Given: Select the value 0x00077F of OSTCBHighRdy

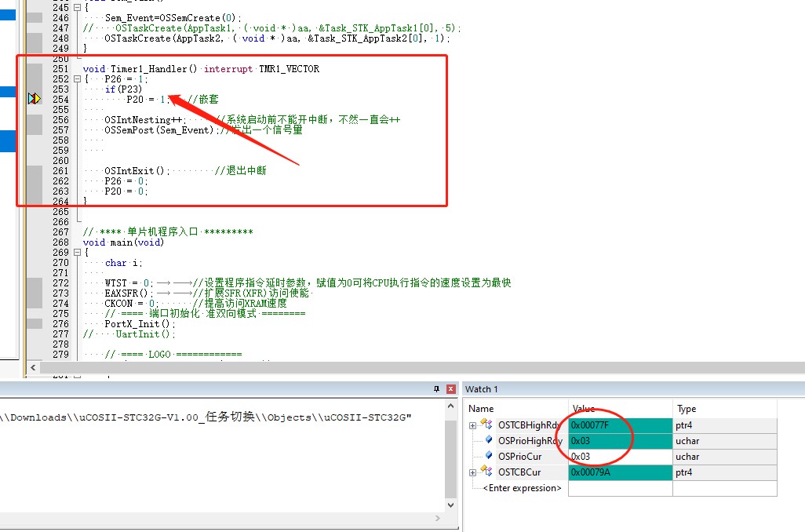Looking at the screenshot, I should pos(620,425).
